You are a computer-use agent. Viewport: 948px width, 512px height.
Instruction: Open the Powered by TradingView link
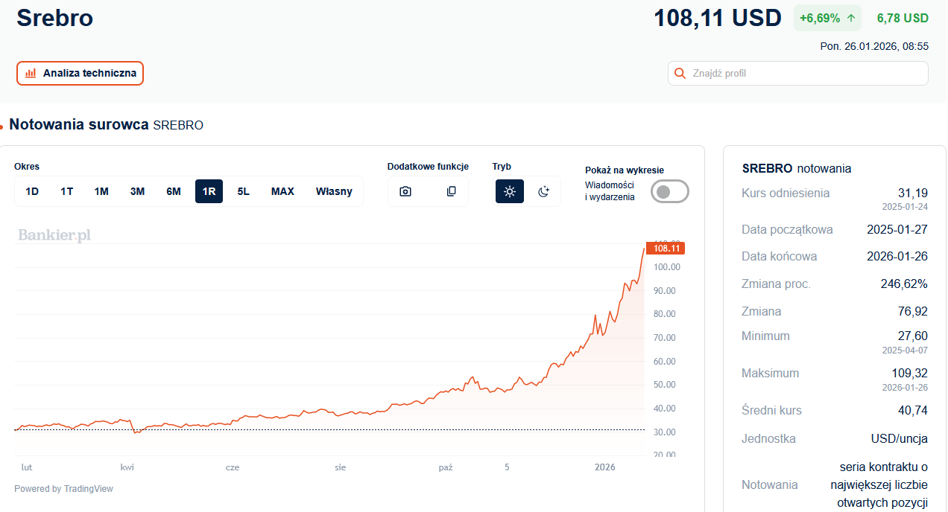pyautogui.click(x=63, y=488)
